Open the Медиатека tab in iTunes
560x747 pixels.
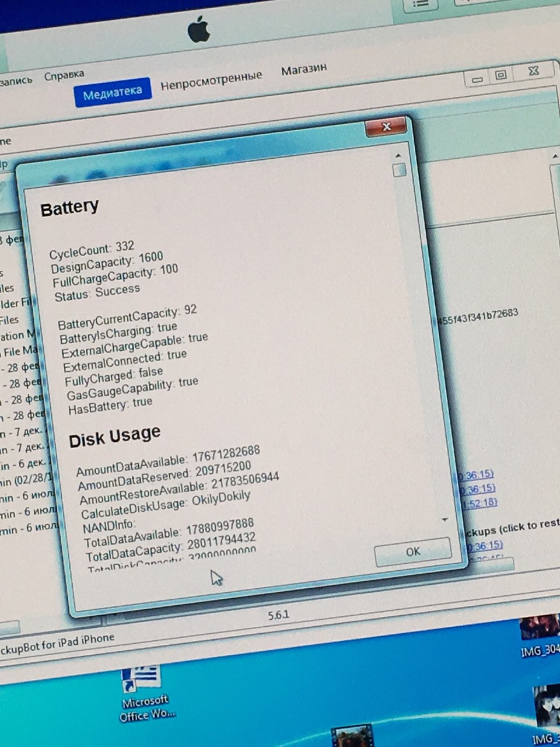[x=113, y=92]
